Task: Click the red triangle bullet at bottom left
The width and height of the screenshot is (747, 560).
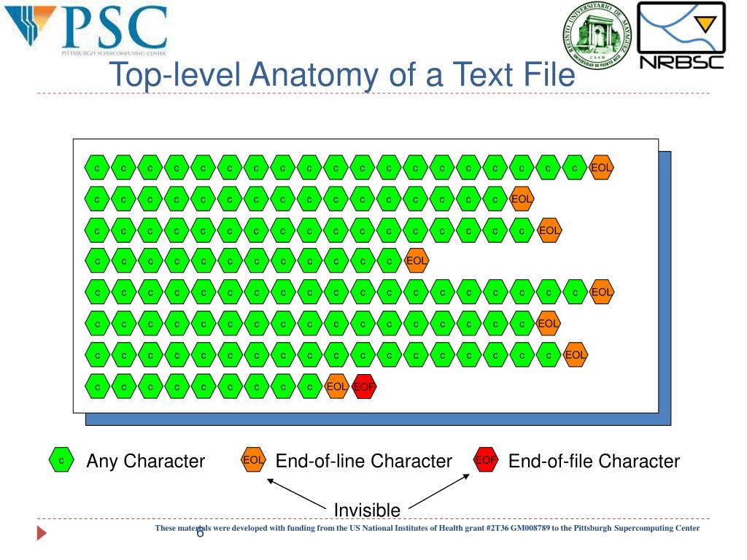Action: 42,533
